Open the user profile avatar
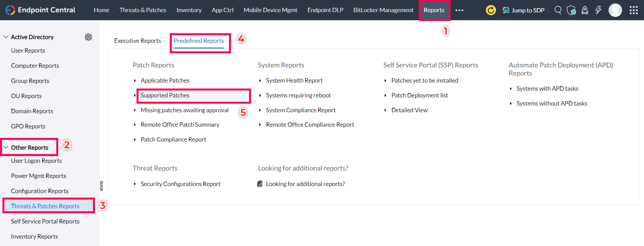The image size is (644, 246). coord(615,10)
